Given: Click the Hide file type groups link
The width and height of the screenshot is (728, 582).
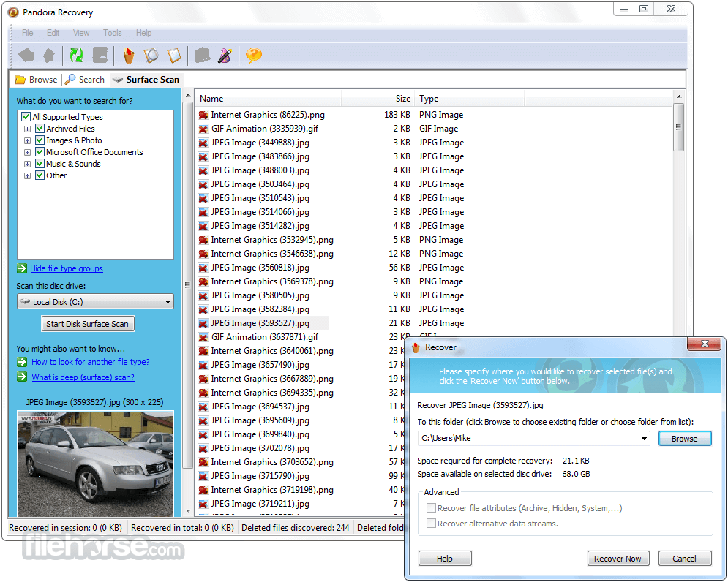Looking at the screenshot, I should coord(67,268).
